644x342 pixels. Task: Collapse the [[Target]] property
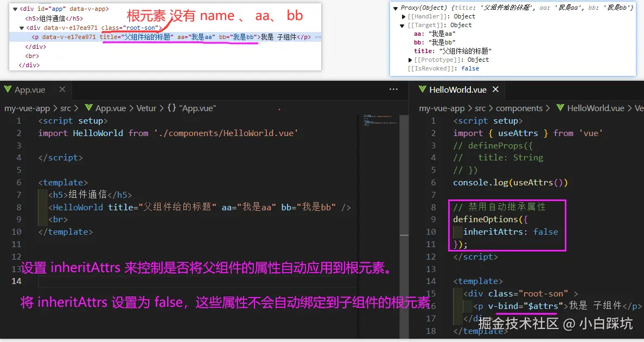point(402,25)
